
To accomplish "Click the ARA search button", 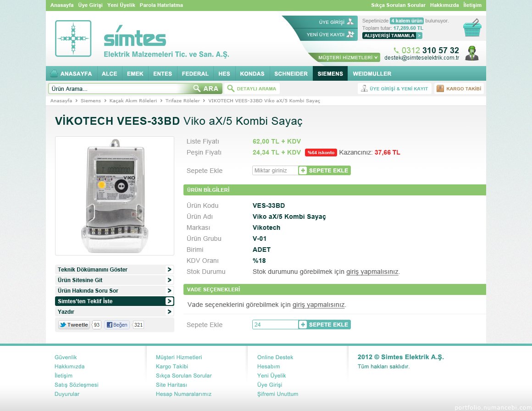I will pyautogui.click(x=206, y=89).
